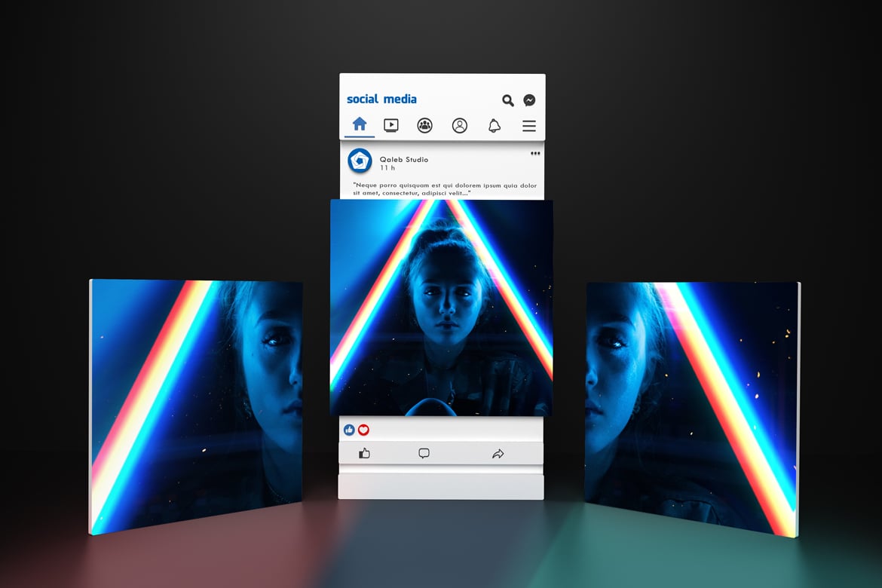Select the Home tab icon
This screenshot has width=882, height=588.
pos(360,123)
